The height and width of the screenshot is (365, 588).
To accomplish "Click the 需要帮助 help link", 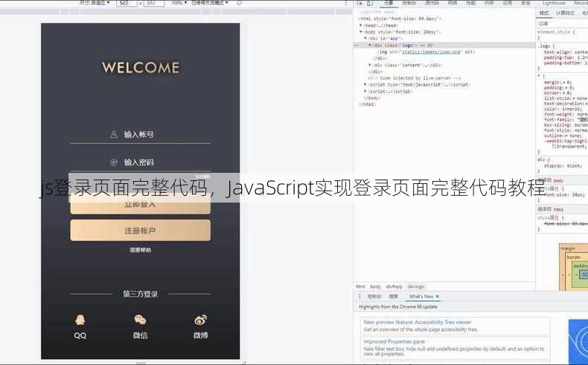I will 140,250.
